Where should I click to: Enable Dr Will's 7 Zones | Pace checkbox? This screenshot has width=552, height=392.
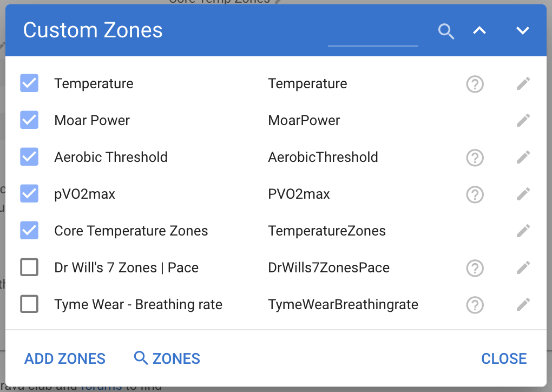pos(29,267)
